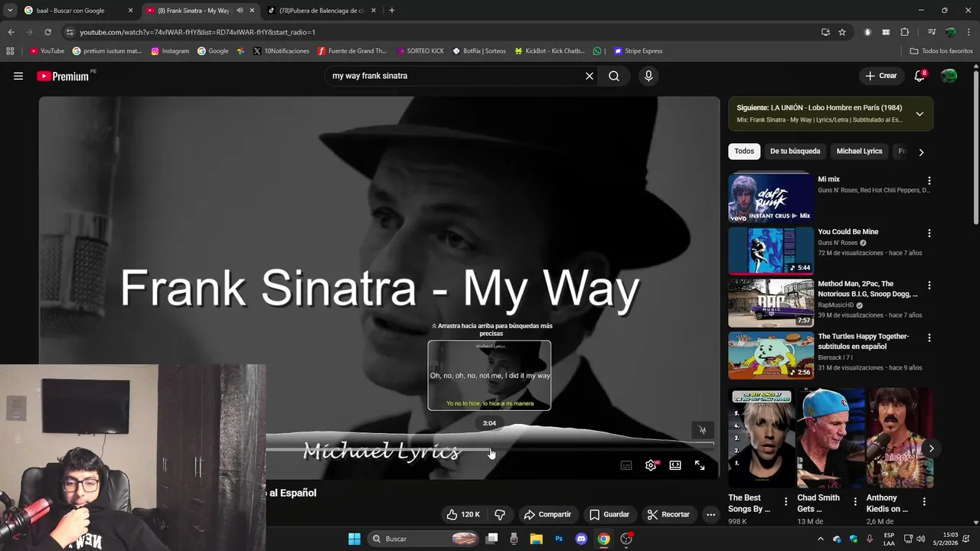This screenshot has height=551, width=980.
Task: Open more actions ellipsis below video
Action: coord(710,514)
